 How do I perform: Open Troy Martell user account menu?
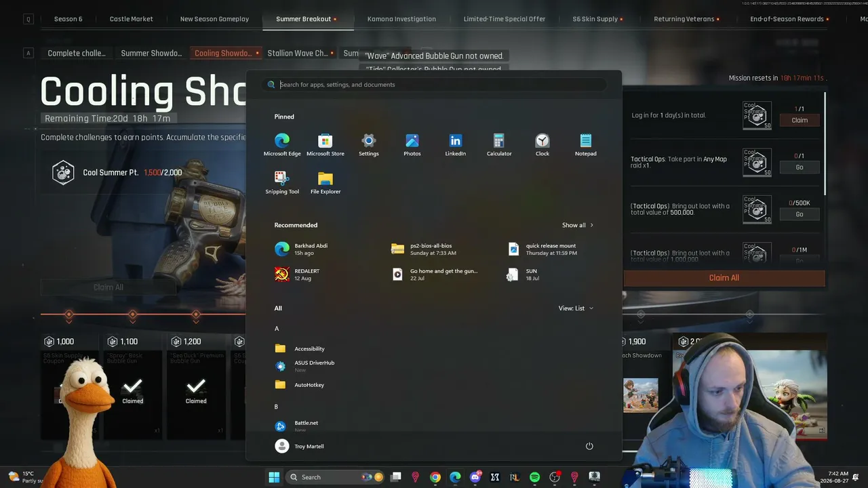299,446
